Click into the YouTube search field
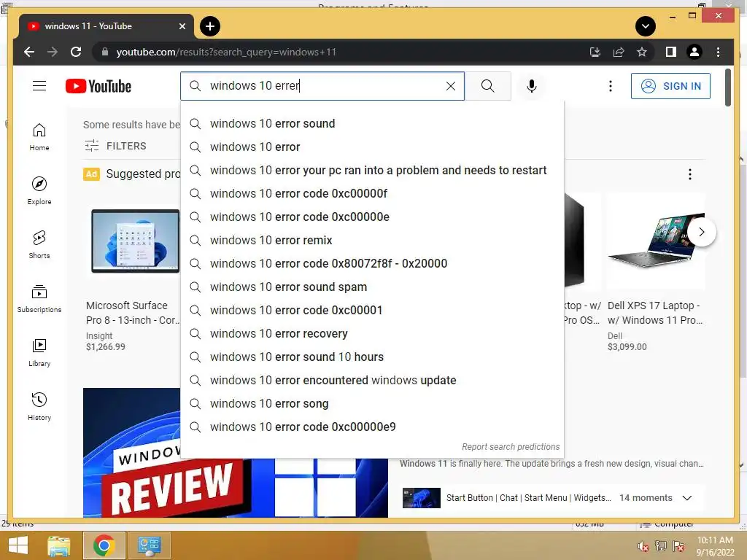Viewport: 747px width, 560px height. click(x=322, y=86)
